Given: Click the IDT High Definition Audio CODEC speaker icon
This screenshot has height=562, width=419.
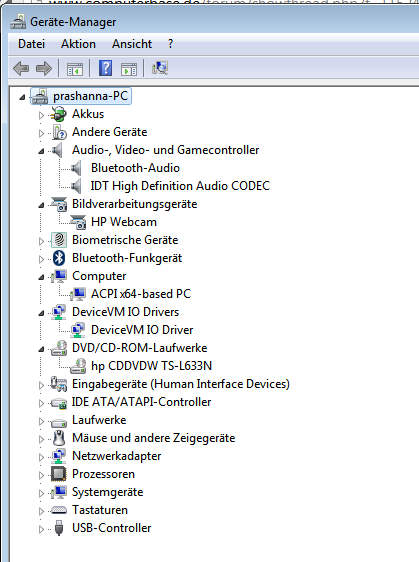Looking at the screenshot, I should click(x=76, y=186).
